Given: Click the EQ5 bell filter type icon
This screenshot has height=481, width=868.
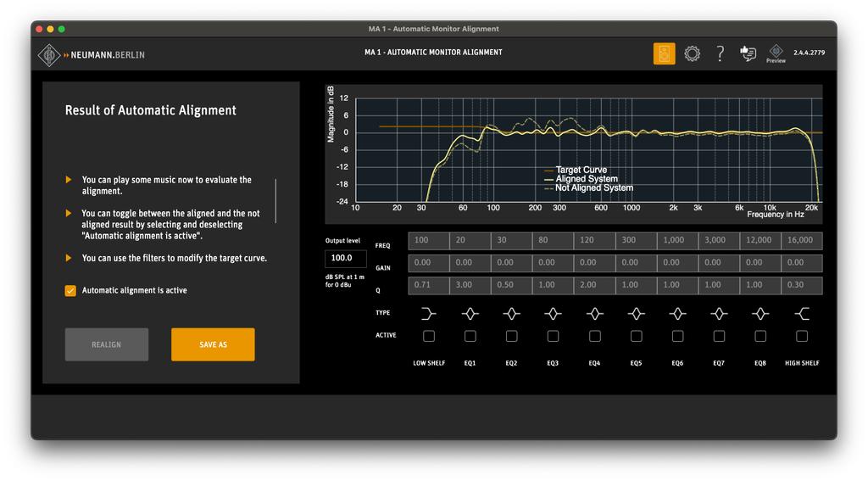Looking at the screenshot, I should point(636,314).
